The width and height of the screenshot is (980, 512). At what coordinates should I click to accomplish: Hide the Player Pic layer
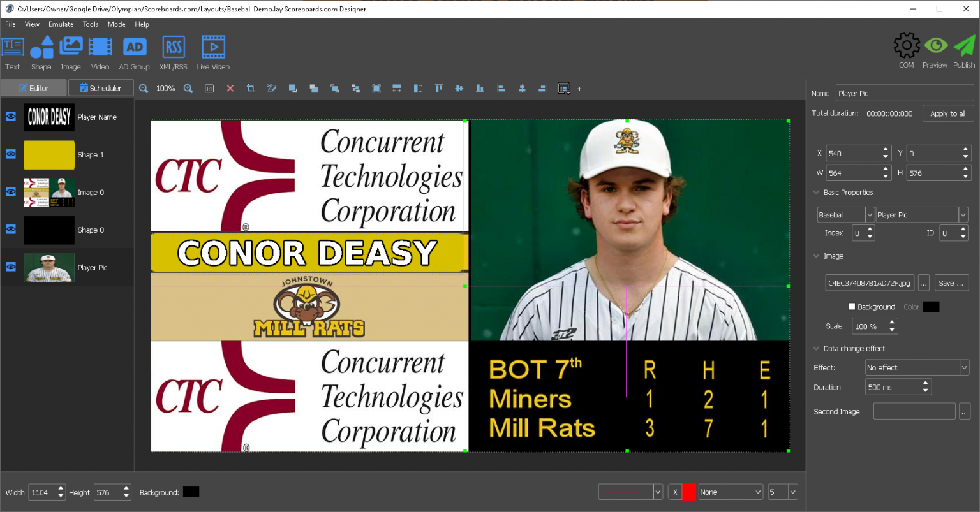tap(10, 267)
